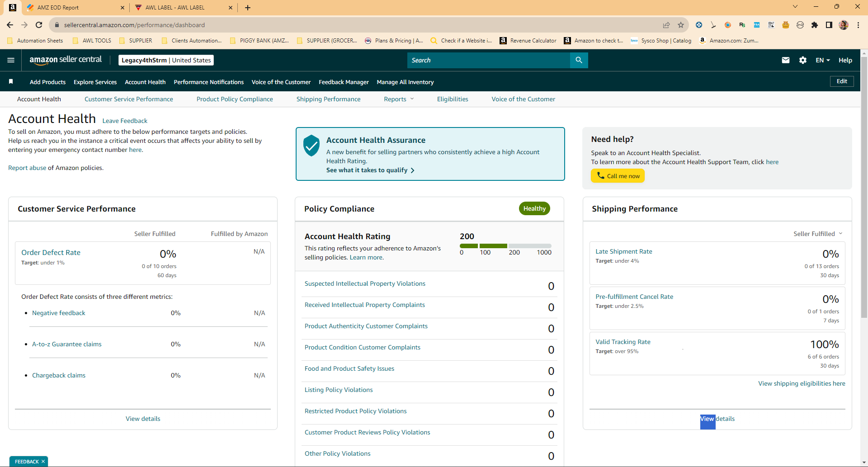Open the Chrome side panel icon
The width and height of the screenshot is (868, 467).
pyautogui.click(x=829, y=25)
